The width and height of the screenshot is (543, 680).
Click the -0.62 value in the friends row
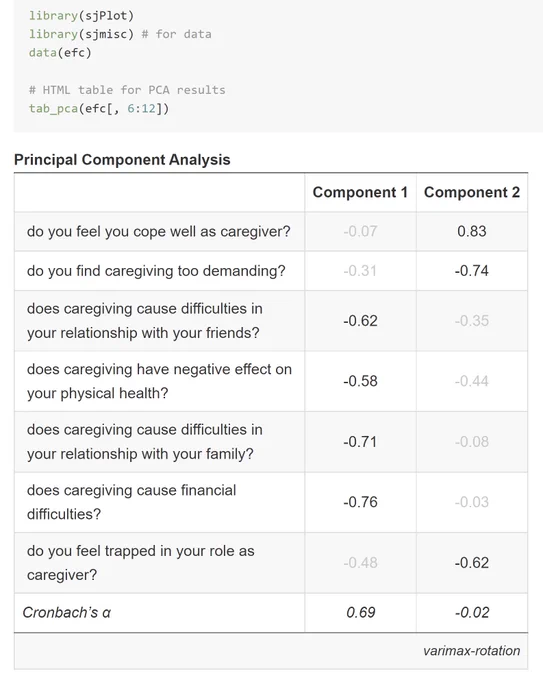360,320
